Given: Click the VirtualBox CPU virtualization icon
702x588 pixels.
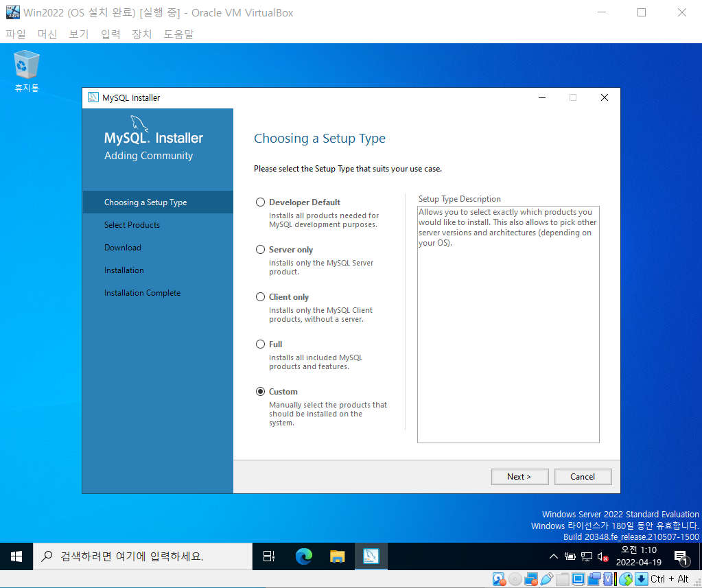Looking at the screenshot, I should pos(609,579).
